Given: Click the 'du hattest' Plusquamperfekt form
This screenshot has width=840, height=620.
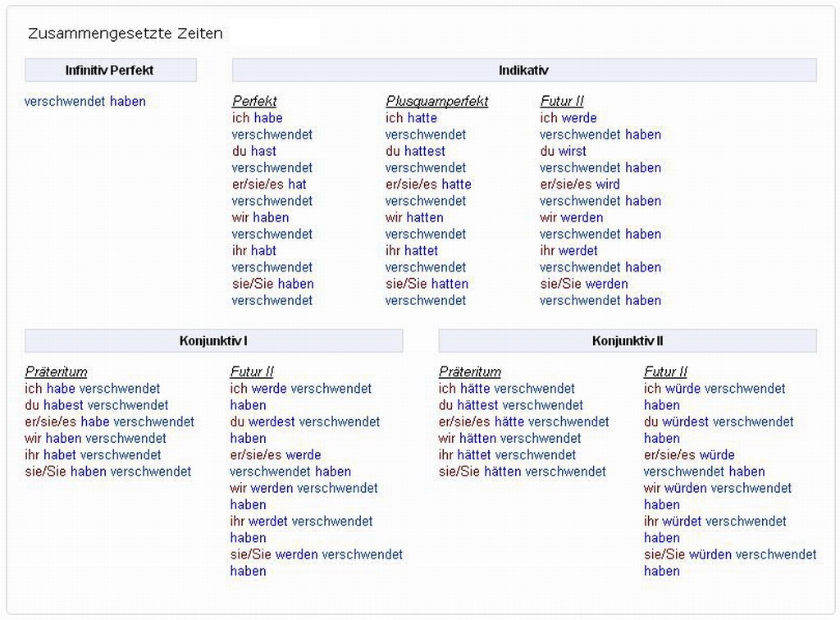Looking at the screenshot, I should pyautogui.click(x=415, y=152).
